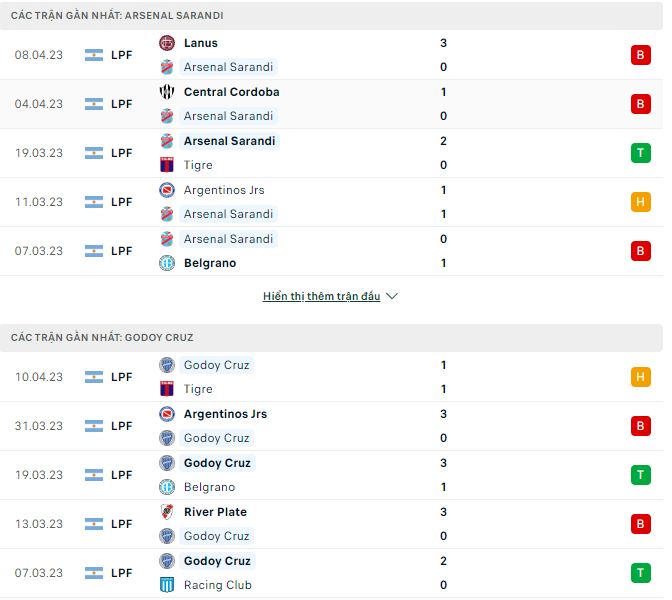Screen dimensions: 672x600
Task: Click Argentinos Jrs crest in 31.03.23 match
Action: [x=167, y=414]
